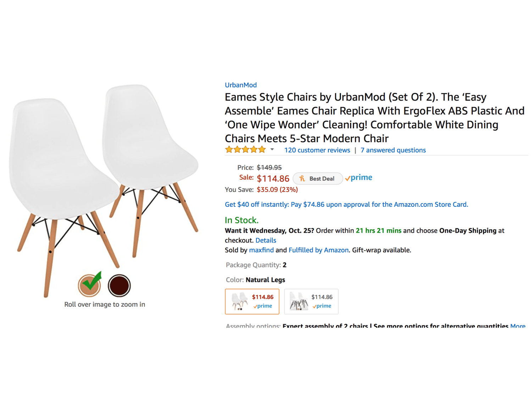Select the natural wood leg color swatch
The height and width of the screenshot is (399, 532).
[x=90, y=285]
